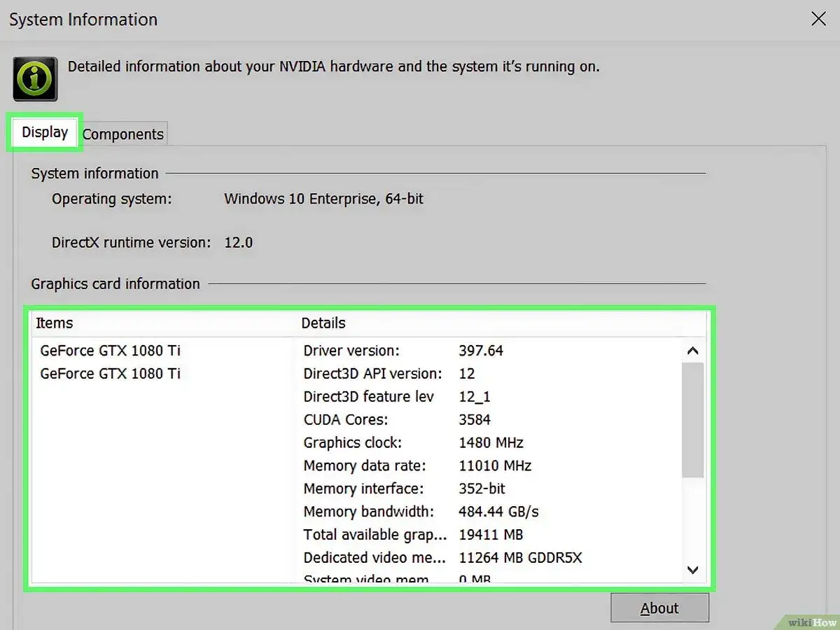
Task: Open the Components tab
Action: pos(123,134)
